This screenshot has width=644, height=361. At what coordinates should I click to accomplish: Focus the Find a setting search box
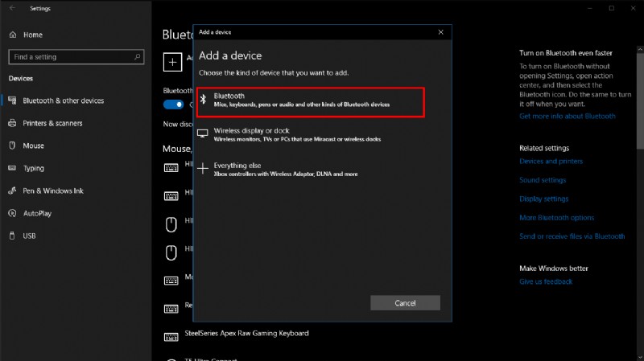(x=76, y=56)
